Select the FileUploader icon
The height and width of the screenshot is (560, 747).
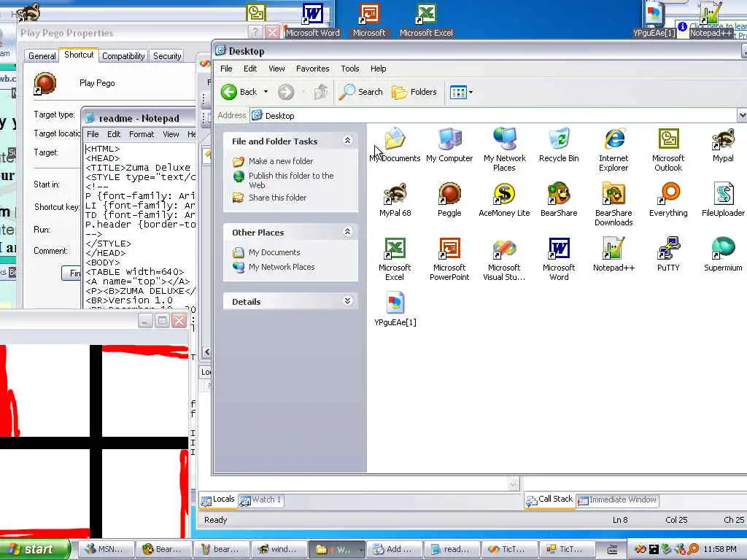click(723, 200)
